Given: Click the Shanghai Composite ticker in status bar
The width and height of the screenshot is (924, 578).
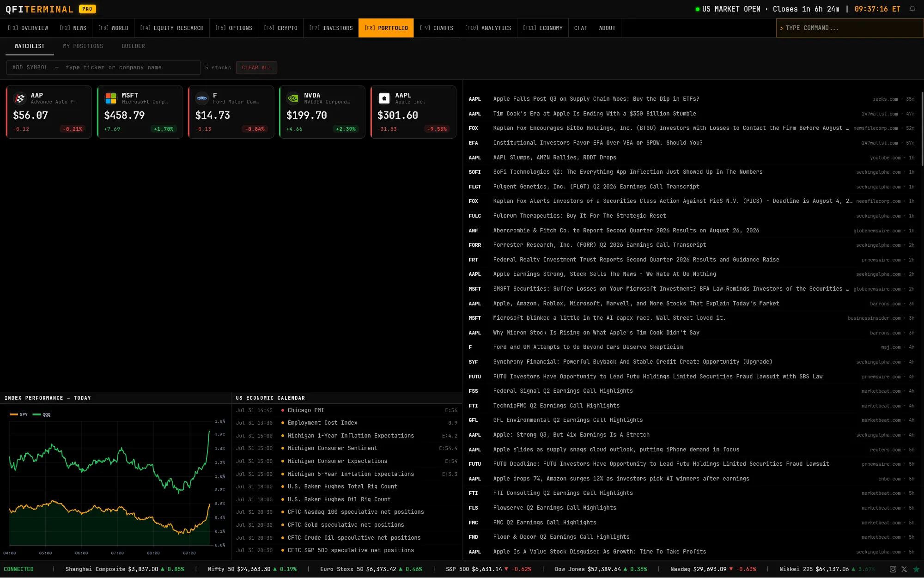Looking at the screenshot, I should [x=125, y=569].
